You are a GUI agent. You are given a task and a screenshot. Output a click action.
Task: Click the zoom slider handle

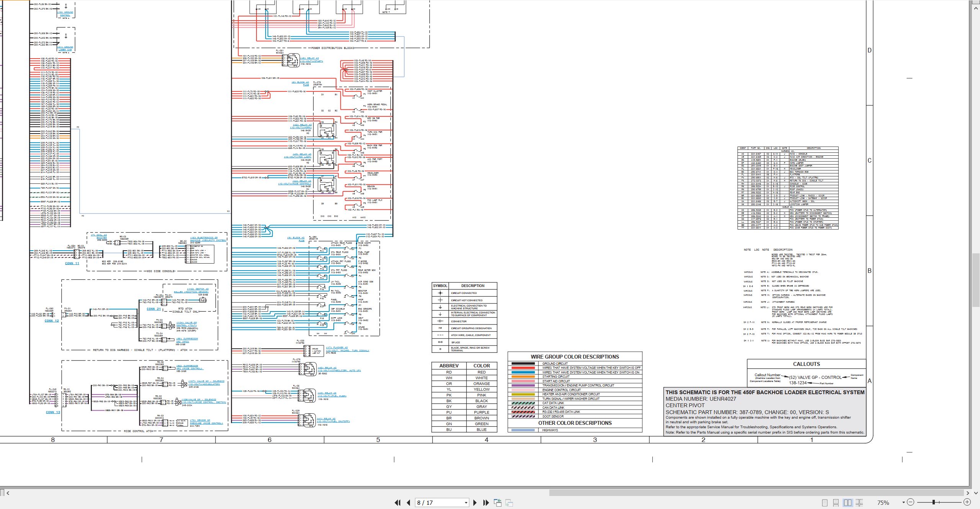point(934,502)
